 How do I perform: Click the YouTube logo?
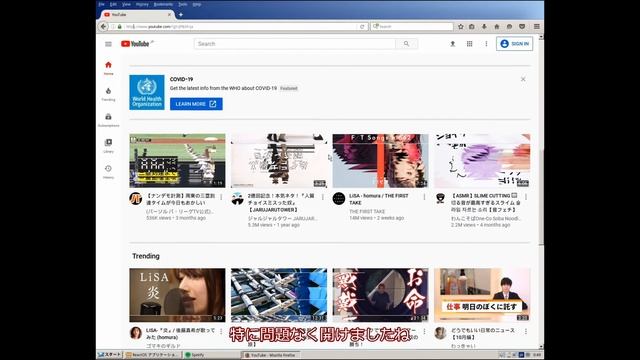pos(135,44)
